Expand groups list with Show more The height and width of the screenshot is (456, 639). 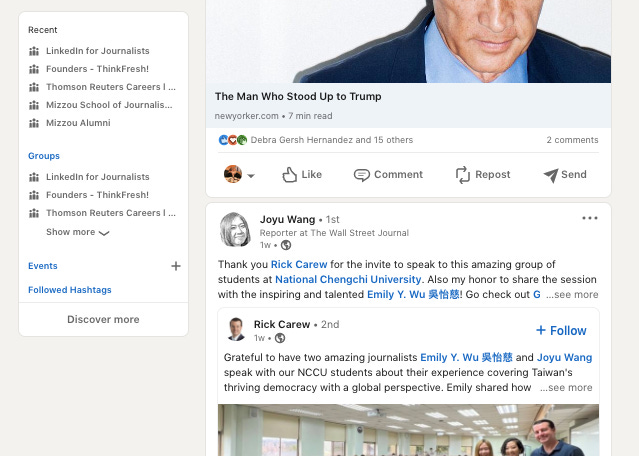[77, 232]
